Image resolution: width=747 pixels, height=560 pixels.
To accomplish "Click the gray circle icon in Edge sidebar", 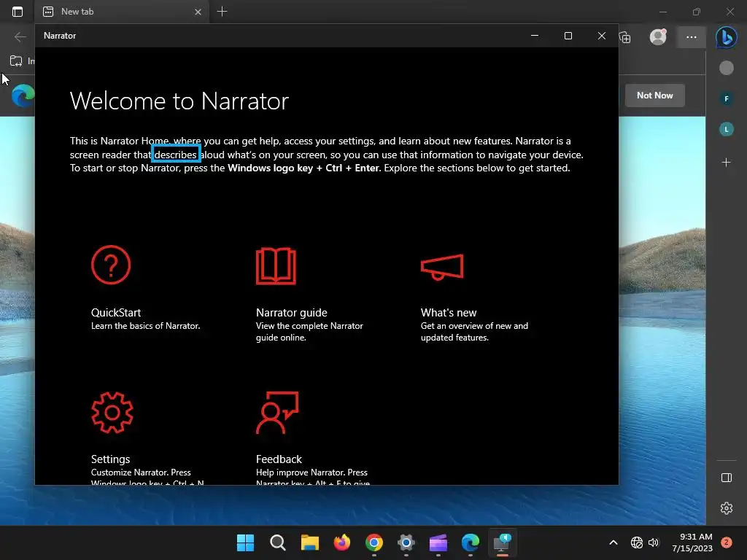I will point(726,68).
